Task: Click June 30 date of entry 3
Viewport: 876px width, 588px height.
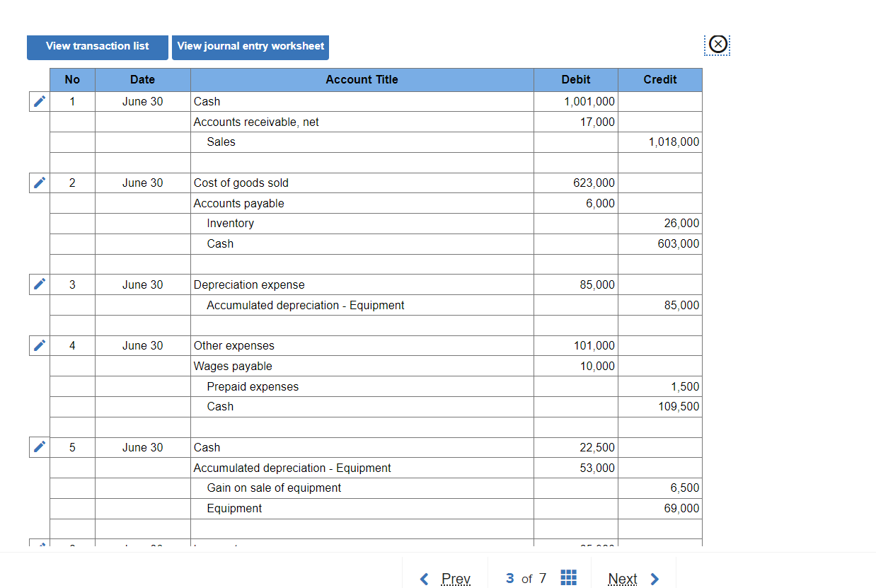Action: click(x=142, y=285)
